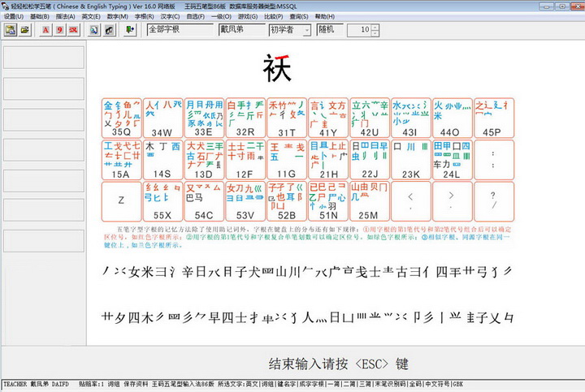This screenshot has height=392, width=585.
Task: Click the first toolbar settings icon
Action: click(11, 30)
